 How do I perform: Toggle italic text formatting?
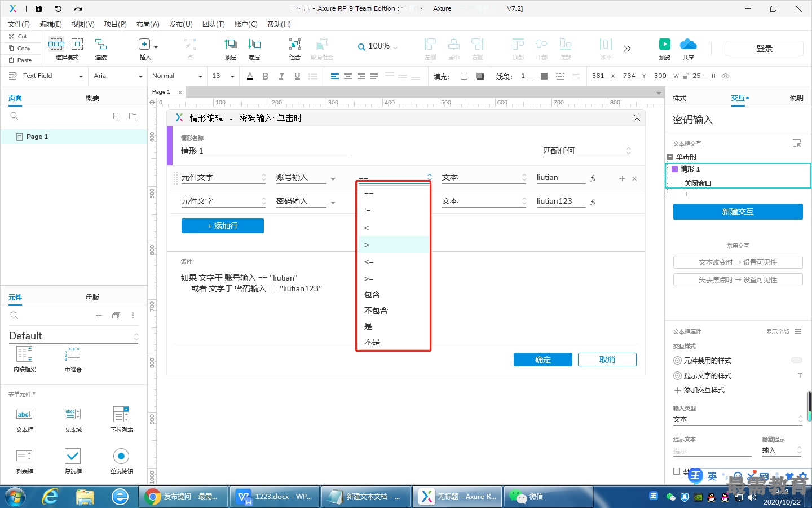tap(281, 76)
